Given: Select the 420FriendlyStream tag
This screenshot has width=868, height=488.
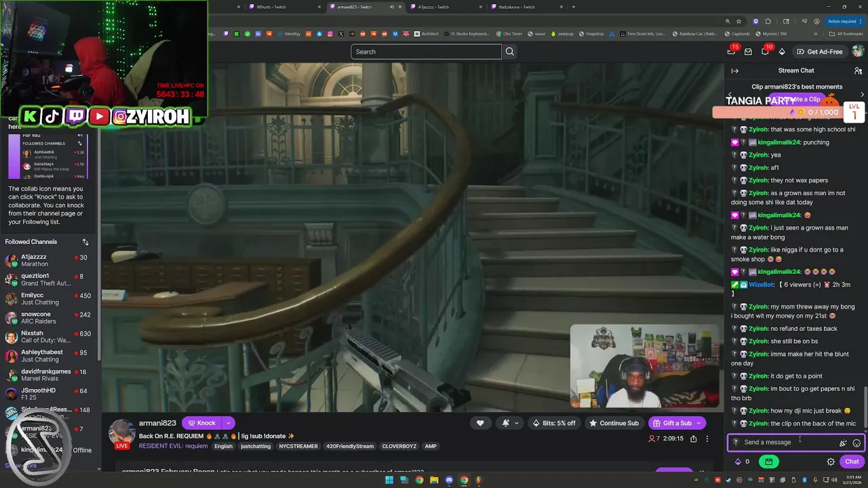Looking at the screenshot, I should 351,446.
